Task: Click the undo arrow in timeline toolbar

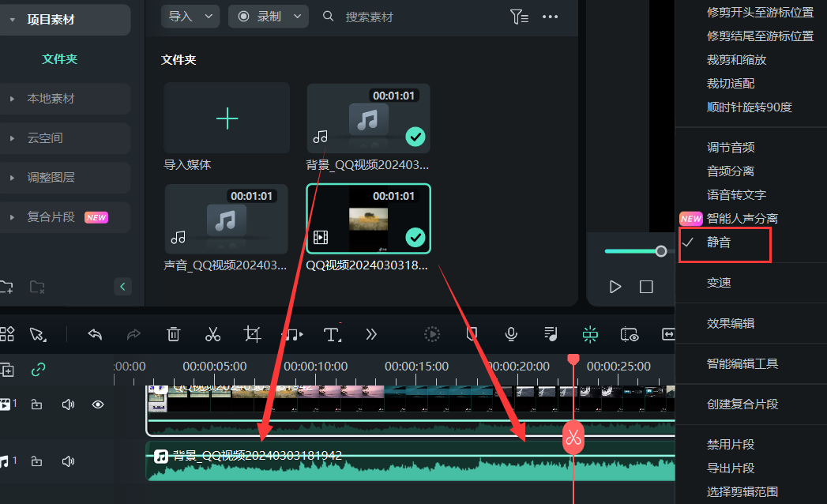Action: coord(95,334)
